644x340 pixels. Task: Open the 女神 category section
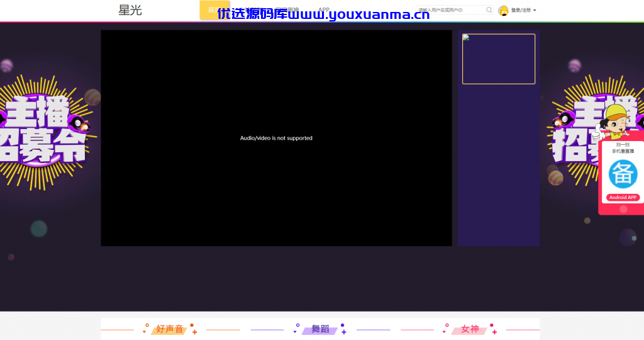click(x=470, y=329)
